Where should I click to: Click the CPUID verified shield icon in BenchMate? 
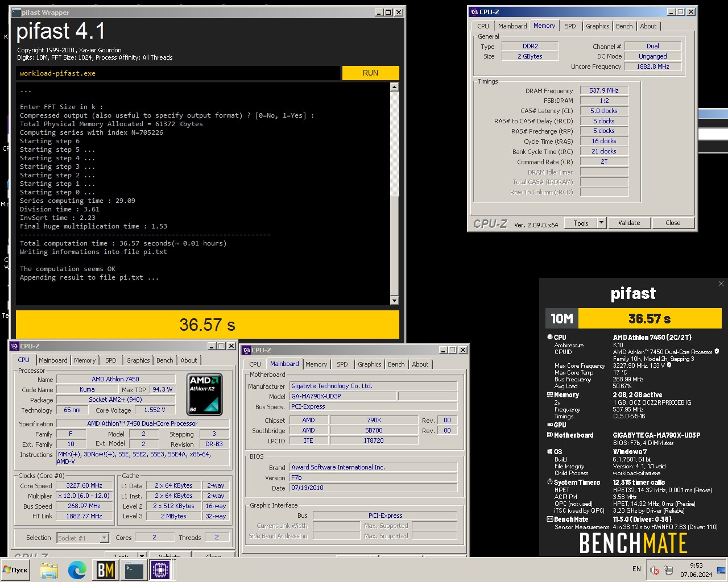(717, 352)
